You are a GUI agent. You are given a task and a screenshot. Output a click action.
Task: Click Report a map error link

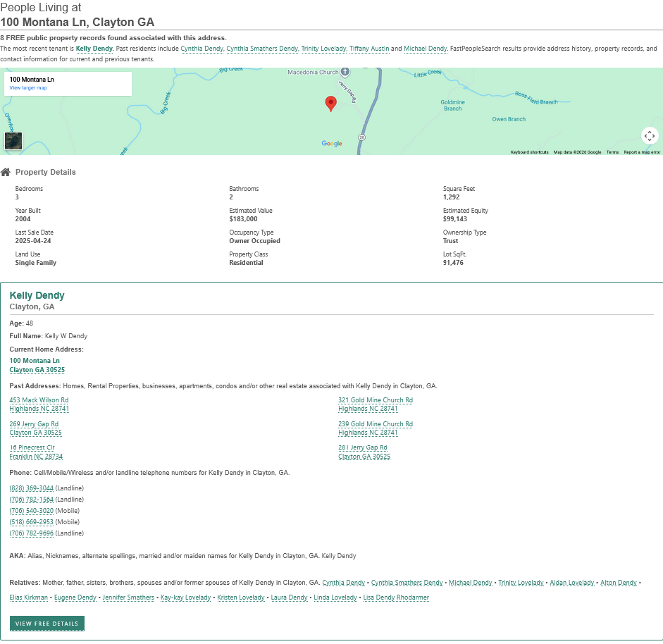pyautogui.click(x=642, y=152)
